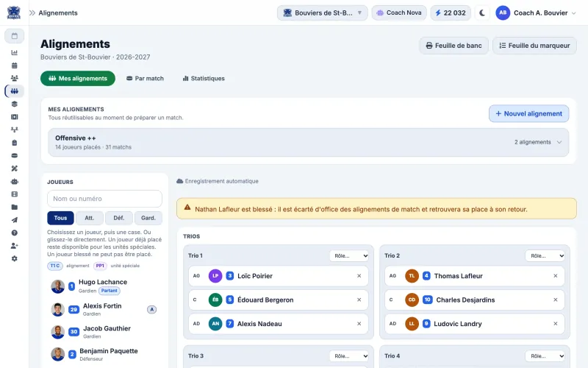Screen dimensions: 588x368
Task: Filter players by Att.
Action: click(89, 218)
